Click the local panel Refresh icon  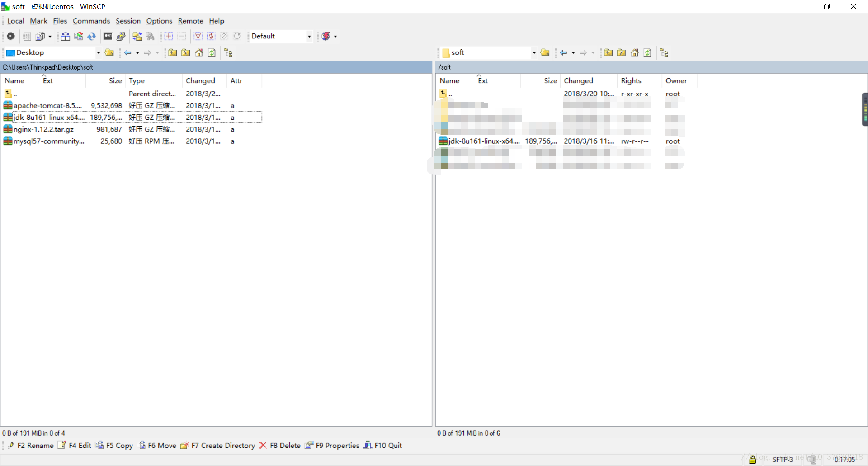212,53
